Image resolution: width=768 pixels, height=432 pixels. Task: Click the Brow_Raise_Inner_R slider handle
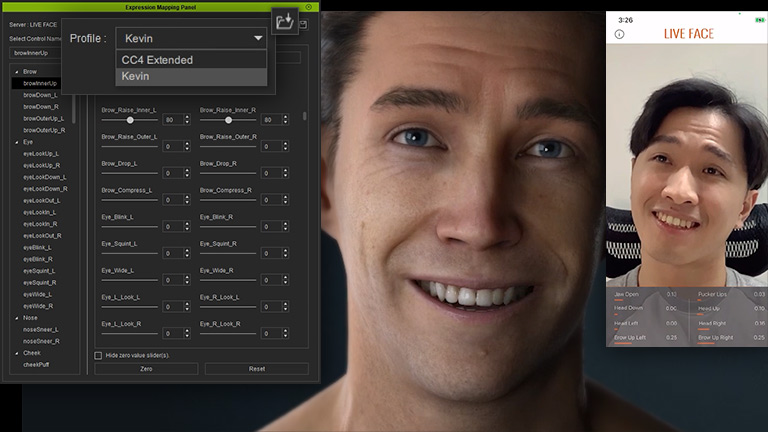click(x=229, y=120)
